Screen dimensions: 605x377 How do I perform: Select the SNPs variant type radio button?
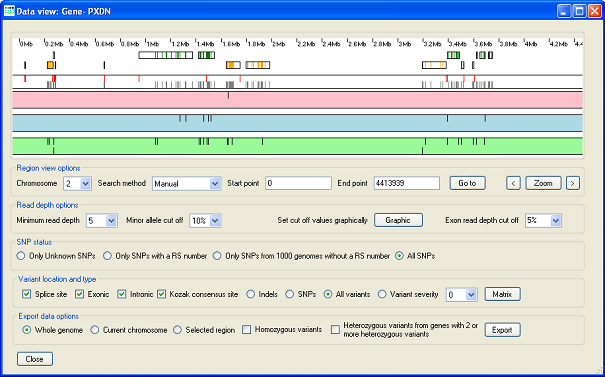(289, 294)
